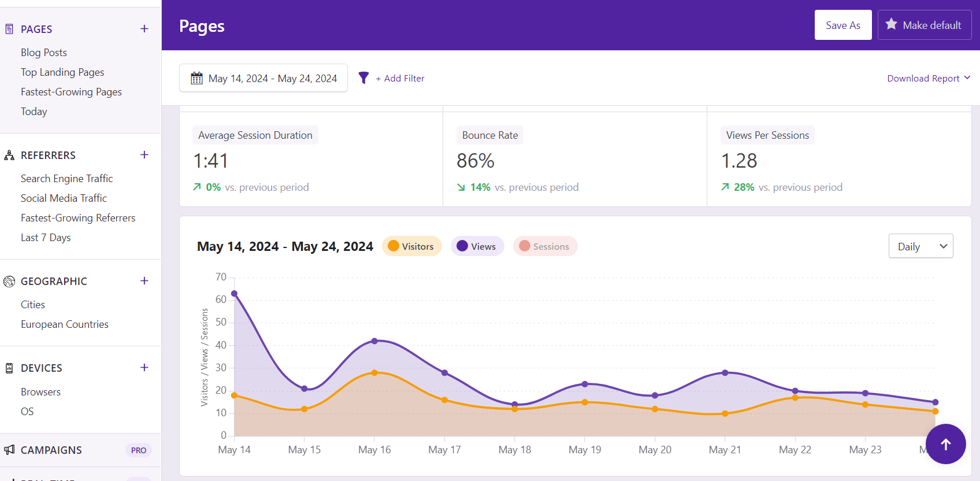
Task: Open the OS report
Action: [27, 412]
